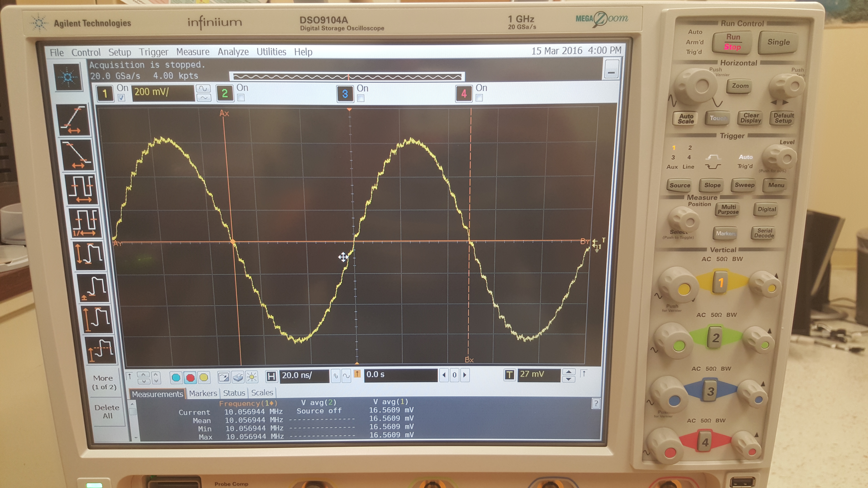Open the measurements help question mark
868x488 pixels.
click(x=596, y=403)
